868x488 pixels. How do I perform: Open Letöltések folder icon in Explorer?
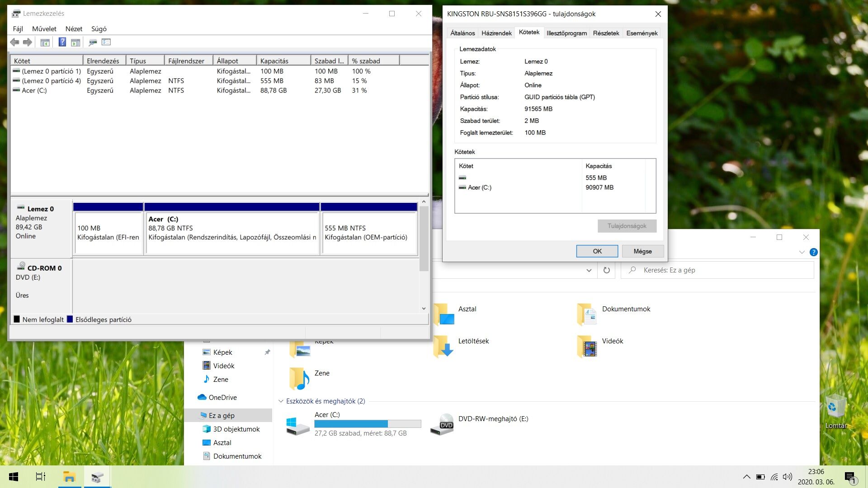click(443, 346)
